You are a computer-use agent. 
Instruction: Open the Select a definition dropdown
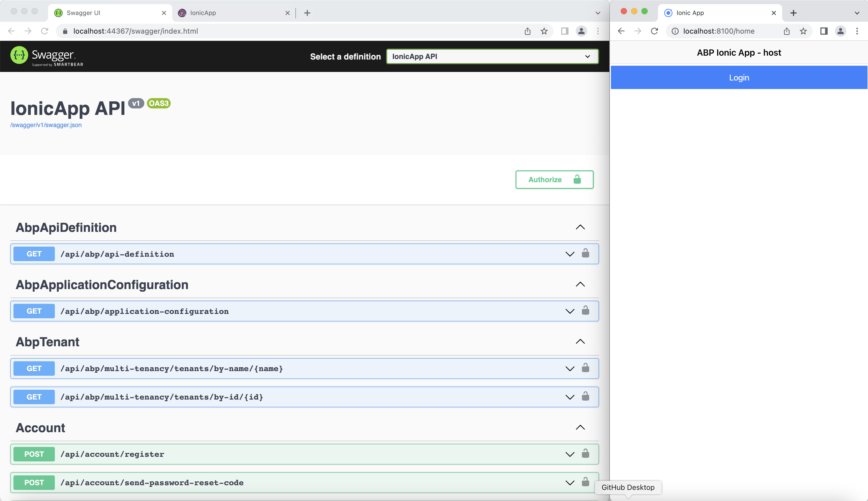click(492, 56)
